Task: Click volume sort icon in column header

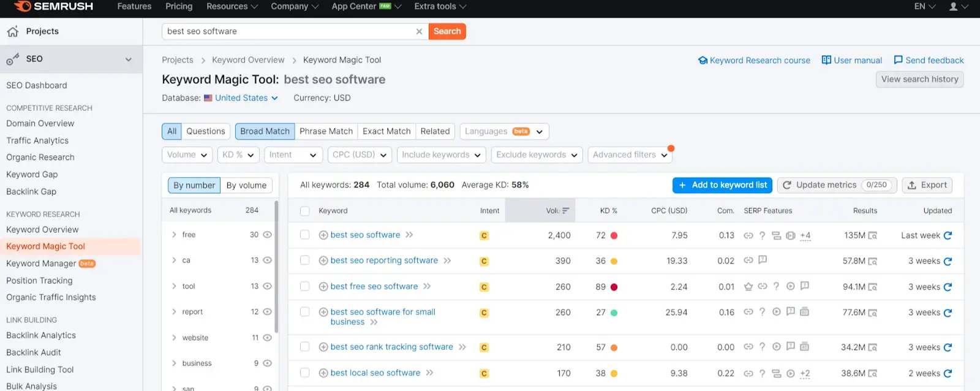Action: coord(566,210)
